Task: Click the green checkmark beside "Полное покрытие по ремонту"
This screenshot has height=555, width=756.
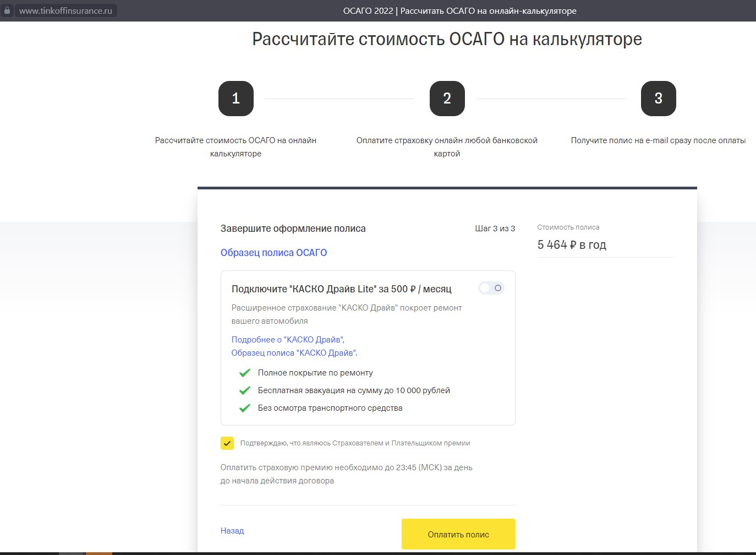Action: pos(244,373)
